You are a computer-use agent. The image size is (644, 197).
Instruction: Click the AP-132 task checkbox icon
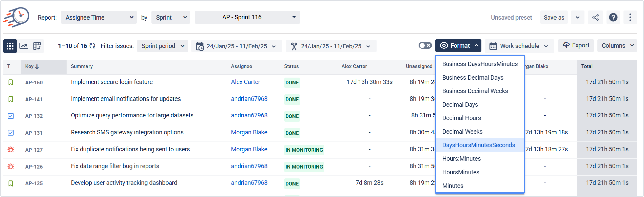click(11, 116)
